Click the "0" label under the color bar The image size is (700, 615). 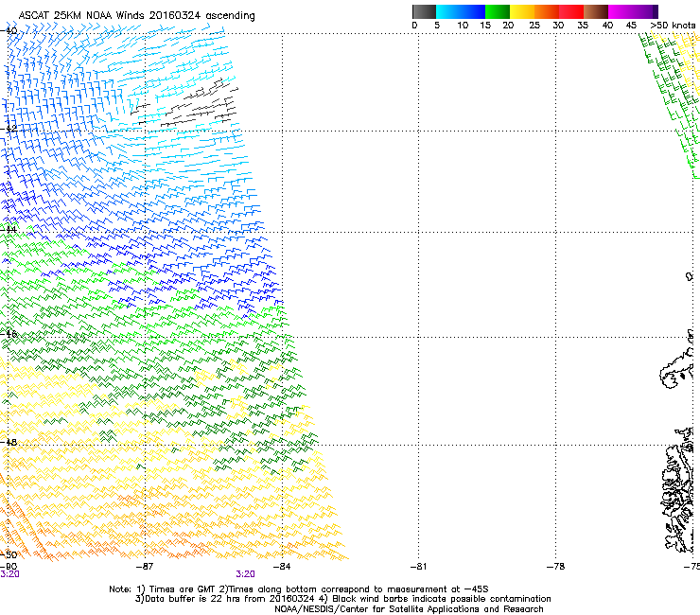[x=414, y=26]
